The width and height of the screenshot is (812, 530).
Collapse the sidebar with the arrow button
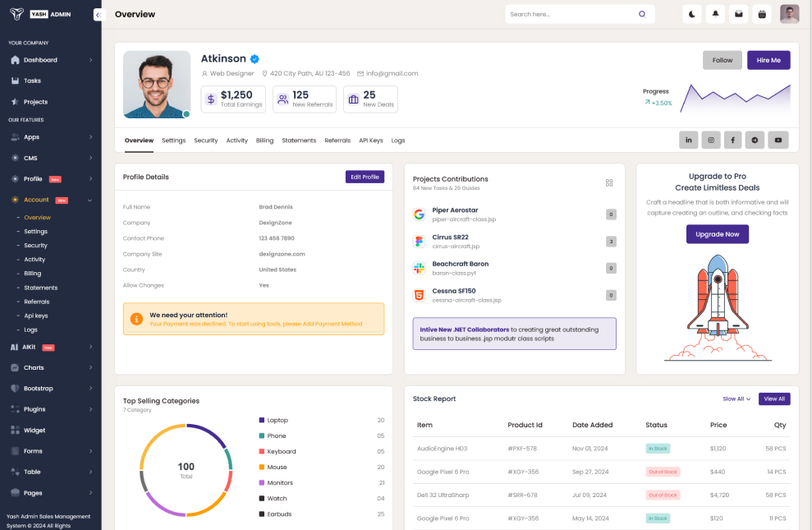click(x=98, y=15)
